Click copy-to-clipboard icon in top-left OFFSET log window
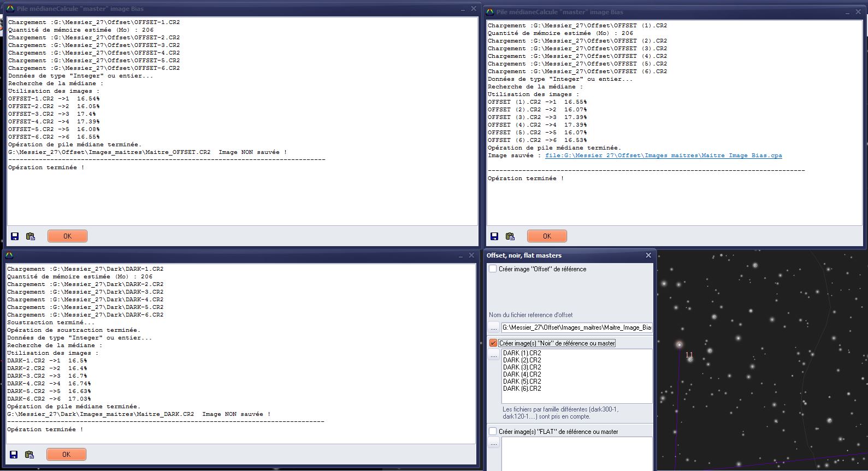 pyautogui.click(x=31, y=236)
